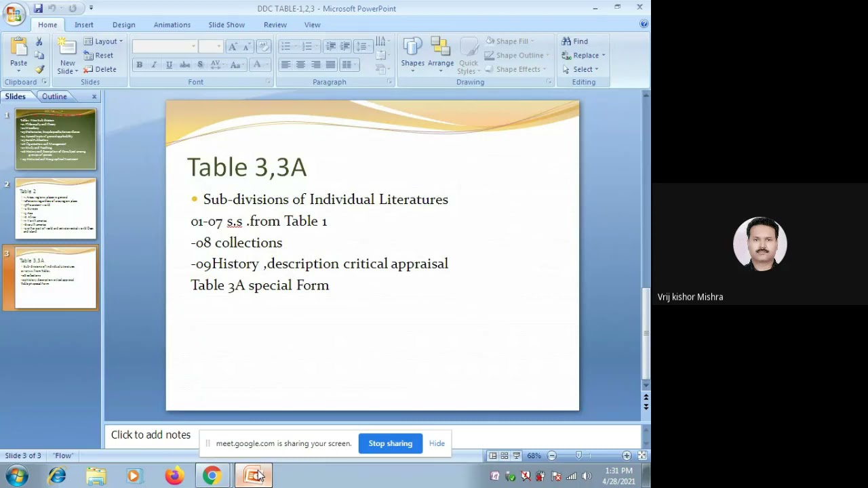Click the vertical slide scrollbar thumb

point(646,332)
